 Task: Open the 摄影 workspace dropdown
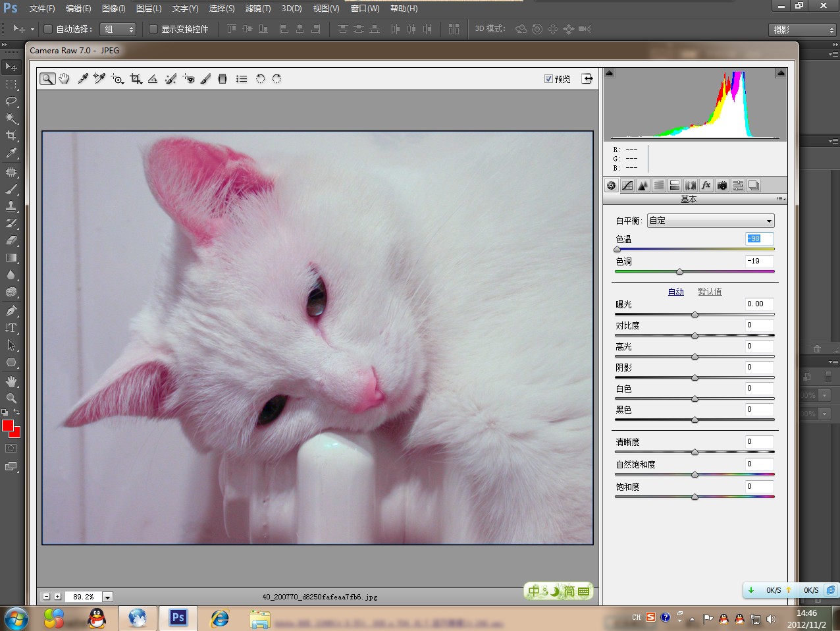[802, 30]
